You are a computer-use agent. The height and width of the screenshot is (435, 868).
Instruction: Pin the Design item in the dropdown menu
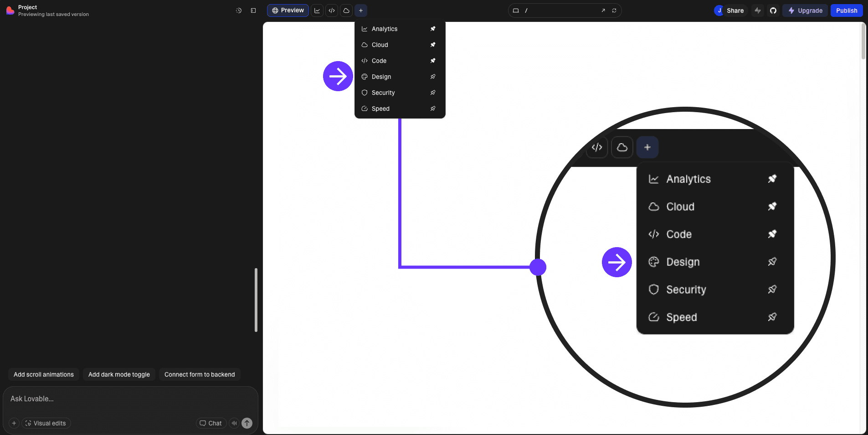[x=433, y=77]
